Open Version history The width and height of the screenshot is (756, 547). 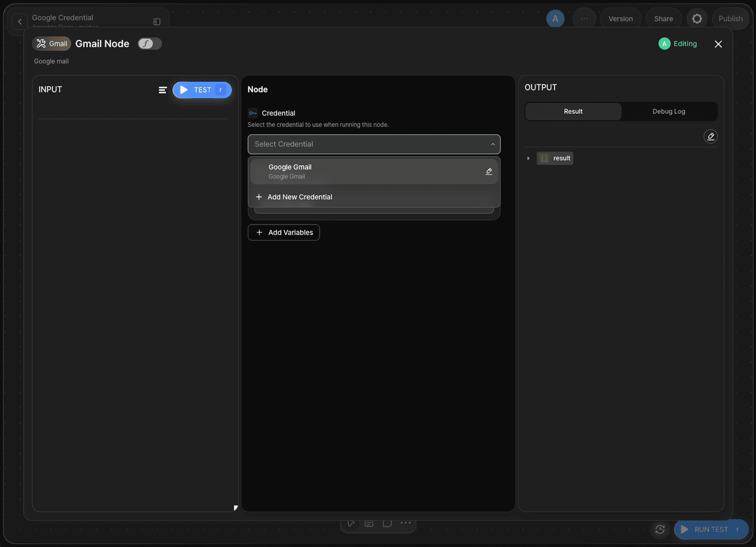point(620,19)
